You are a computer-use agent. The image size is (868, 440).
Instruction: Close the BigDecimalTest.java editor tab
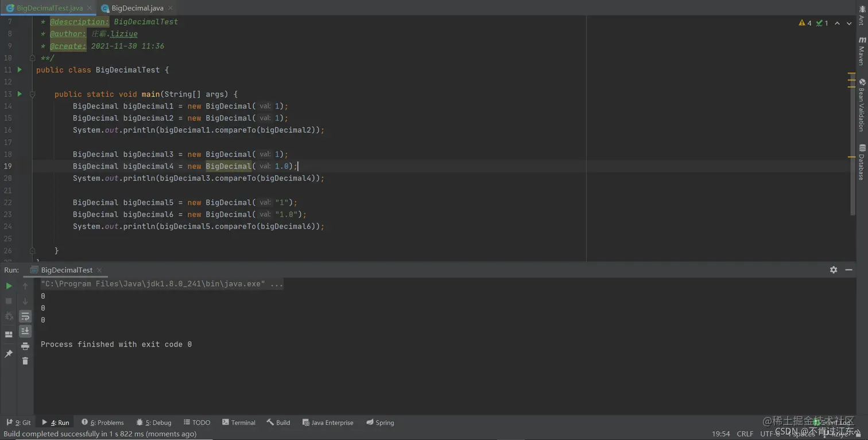coord(90,8)
